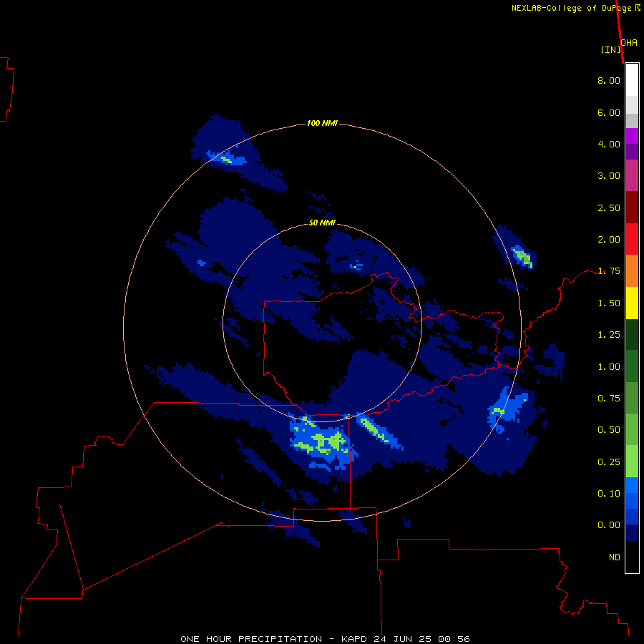This screenshot has height=644, width=644.
Task: Click the 8.00 legend value
Action: (x=609, y=80)
